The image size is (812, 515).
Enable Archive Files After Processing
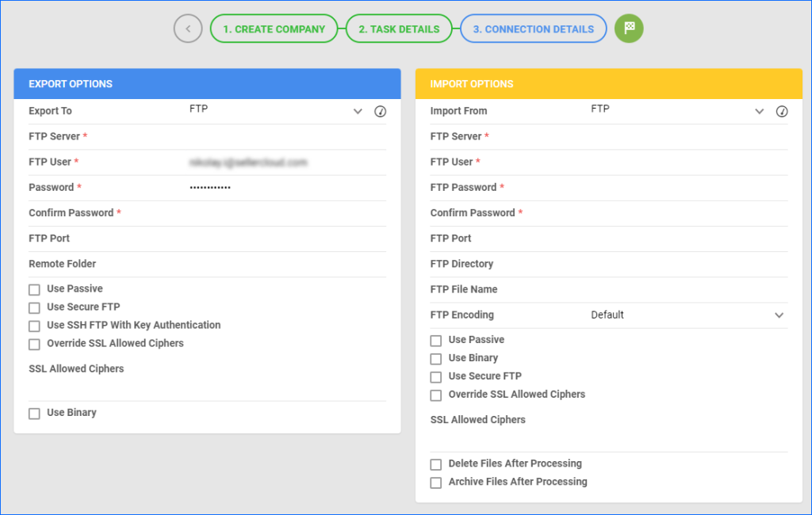436,483
